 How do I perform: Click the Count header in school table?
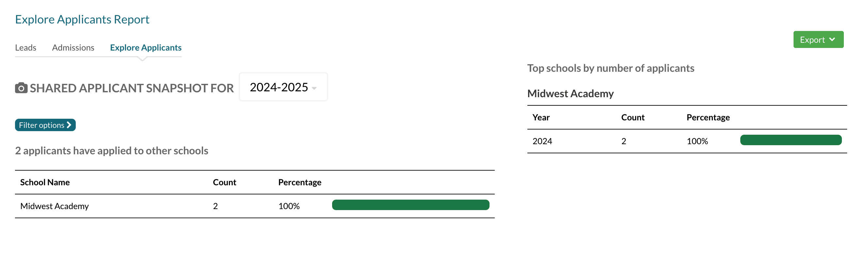pyautogui.click(x=224, y=182)
